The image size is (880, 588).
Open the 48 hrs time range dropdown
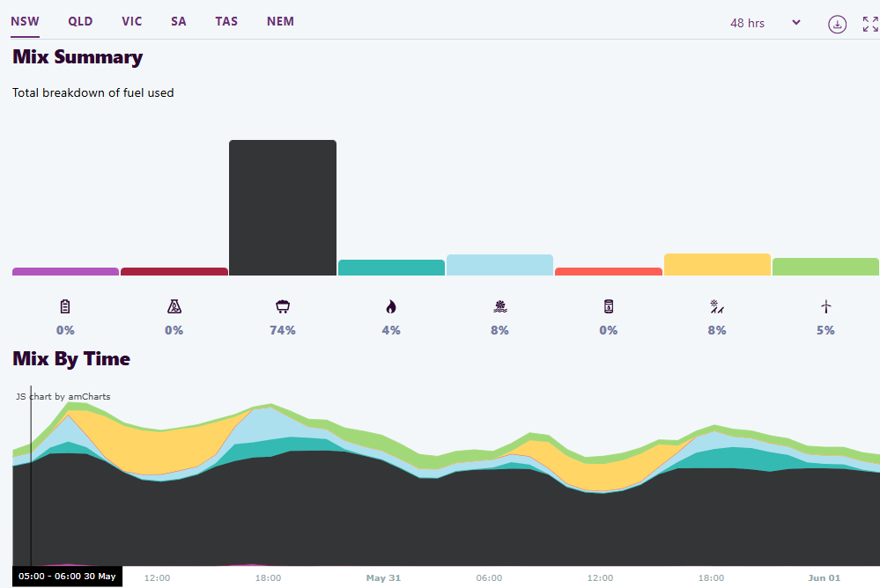765,23
